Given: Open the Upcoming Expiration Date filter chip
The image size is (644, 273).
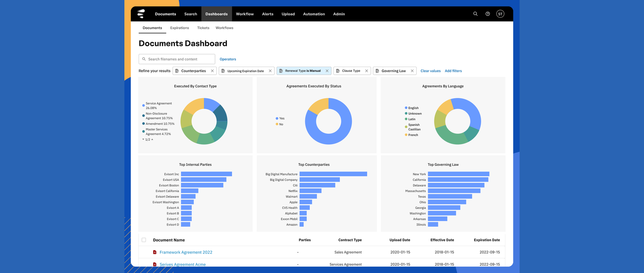Looking at the screenshot, I should point(246,71).
